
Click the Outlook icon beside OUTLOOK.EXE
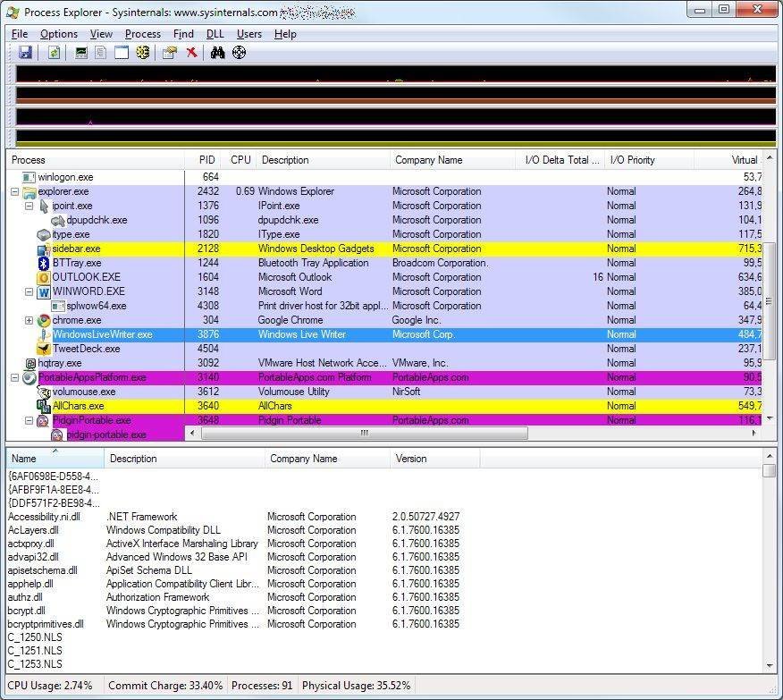tap(44, 278)
